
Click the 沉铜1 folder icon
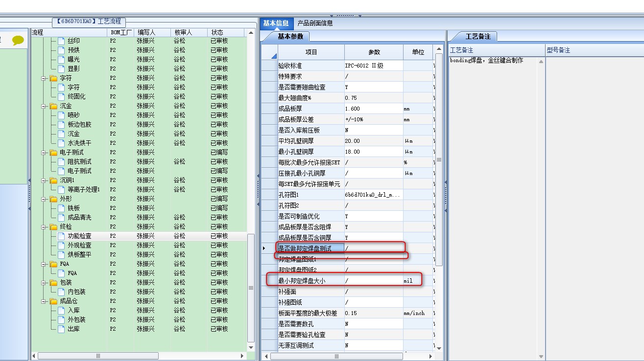point(53,180)
